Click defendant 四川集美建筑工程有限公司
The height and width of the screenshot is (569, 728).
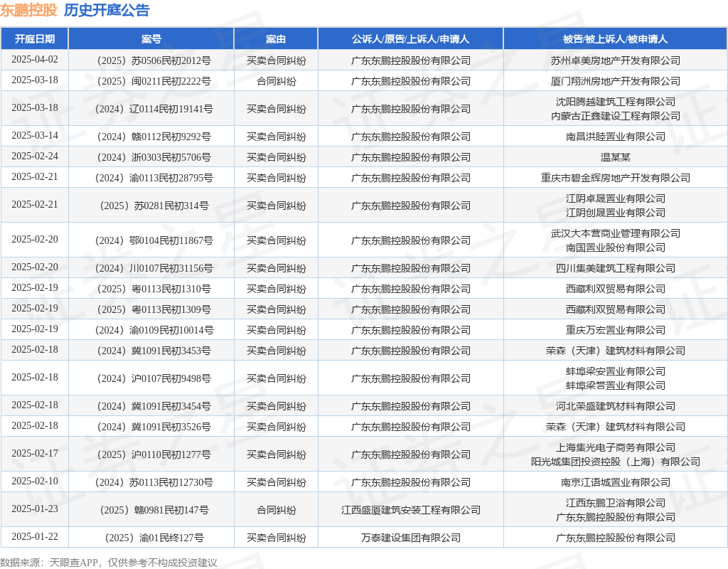pos(615,268)
